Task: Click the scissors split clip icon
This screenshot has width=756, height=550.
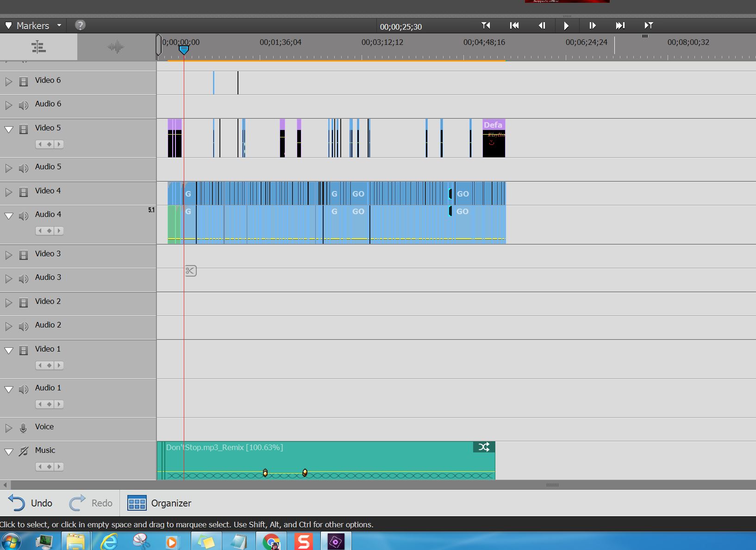Action: [x=190, y=271]
